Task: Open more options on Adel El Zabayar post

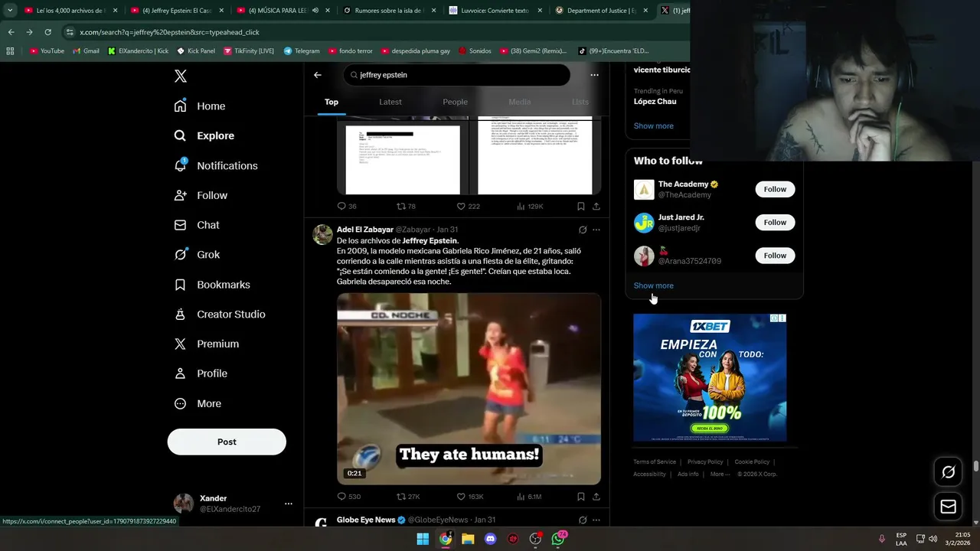Action: pyautogui.click(x=596, y=230)
